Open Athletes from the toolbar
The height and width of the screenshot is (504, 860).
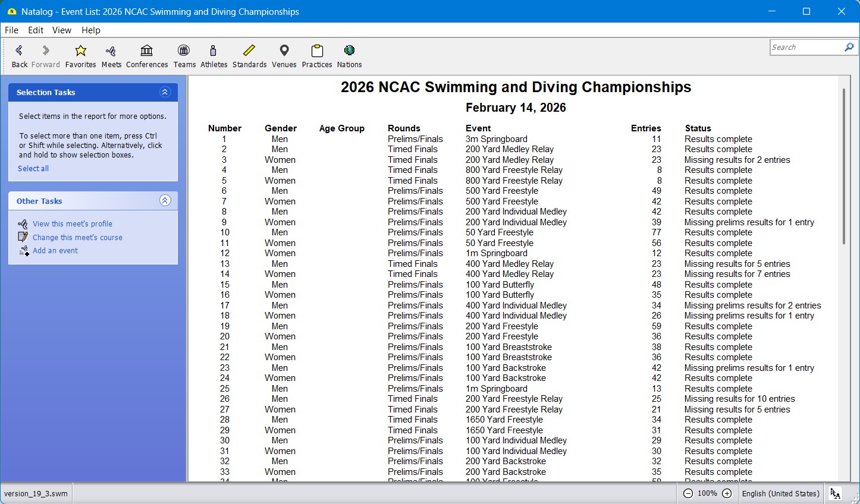click(x=214, y=51)
